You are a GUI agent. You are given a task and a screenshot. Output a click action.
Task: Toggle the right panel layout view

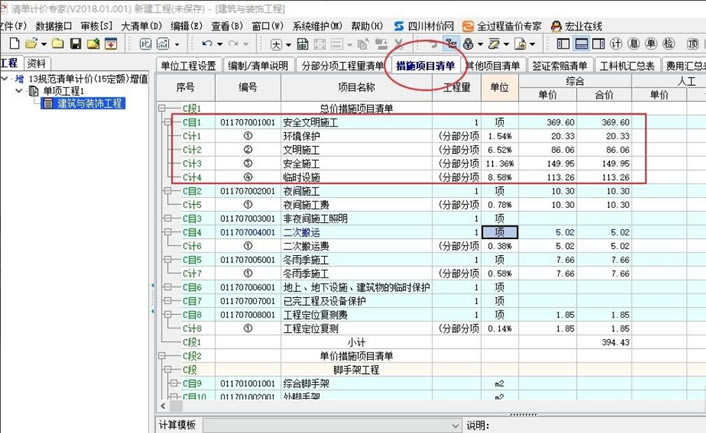tap(599, 44)
